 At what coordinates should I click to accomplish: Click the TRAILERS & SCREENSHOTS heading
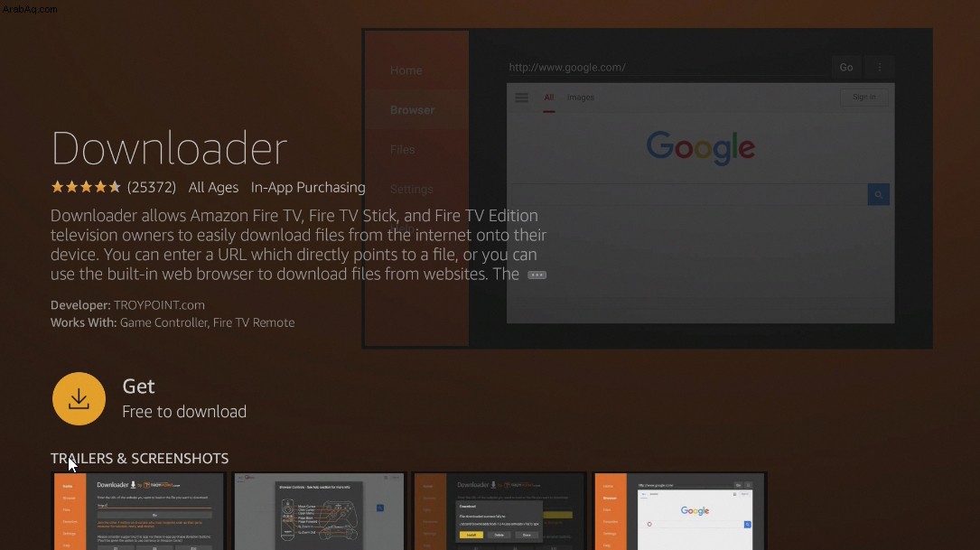coord(139,458)
